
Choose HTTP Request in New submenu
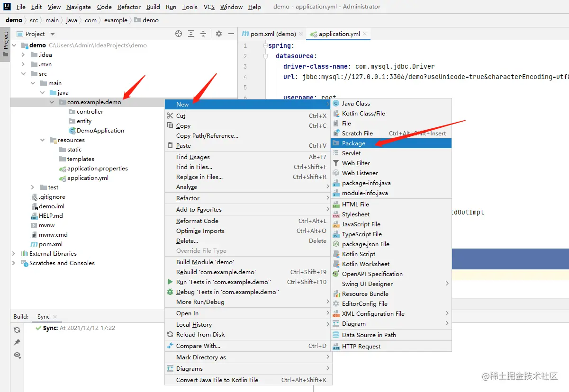click(391, 346)
